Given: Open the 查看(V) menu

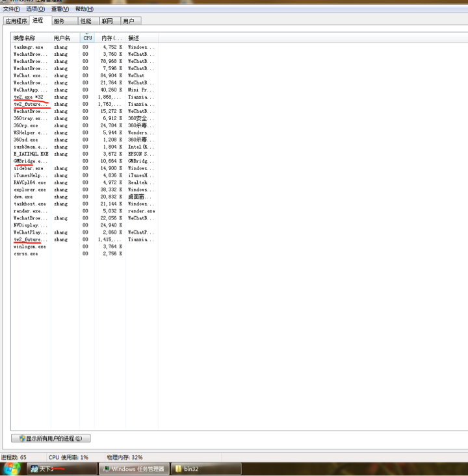Looking at the screenshot, I should (x=60, y=9).
